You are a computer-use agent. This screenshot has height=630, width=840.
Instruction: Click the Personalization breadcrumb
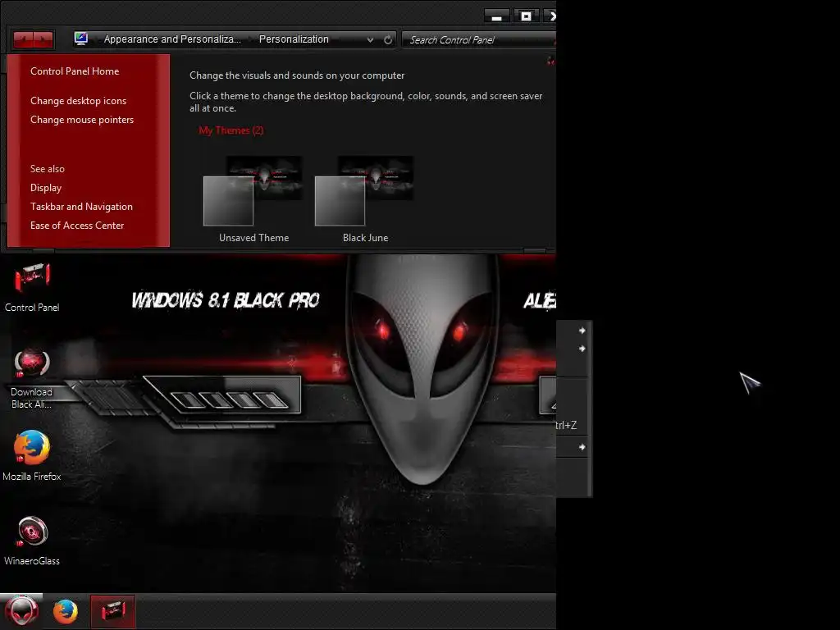pyautogui.click(x=294, y=39)
